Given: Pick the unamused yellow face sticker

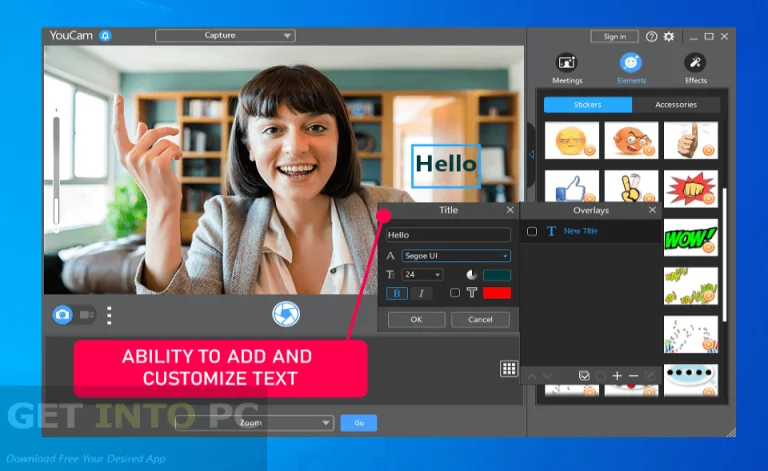Looking at the screenshot, I should [572, 141].
